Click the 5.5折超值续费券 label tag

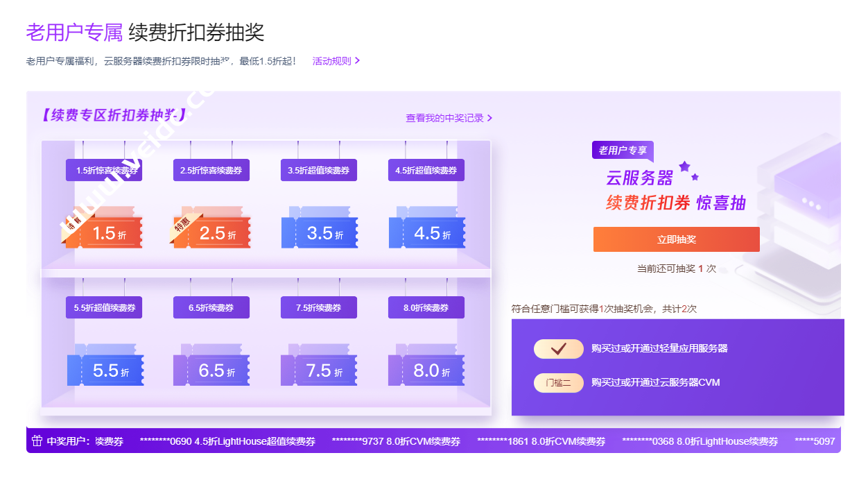[104, 307]
